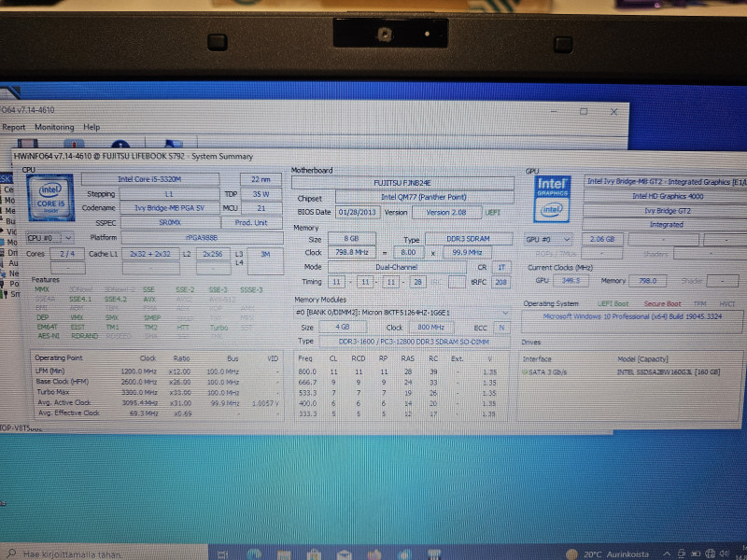Select the BIOS date 01/28/2013

358,213
